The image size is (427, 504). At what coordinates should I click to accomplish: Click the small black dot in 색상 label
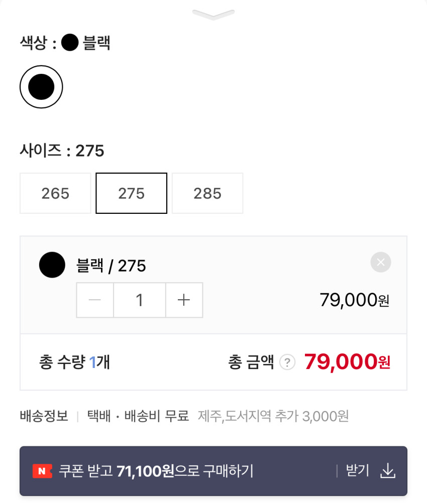tap(70, 44)
